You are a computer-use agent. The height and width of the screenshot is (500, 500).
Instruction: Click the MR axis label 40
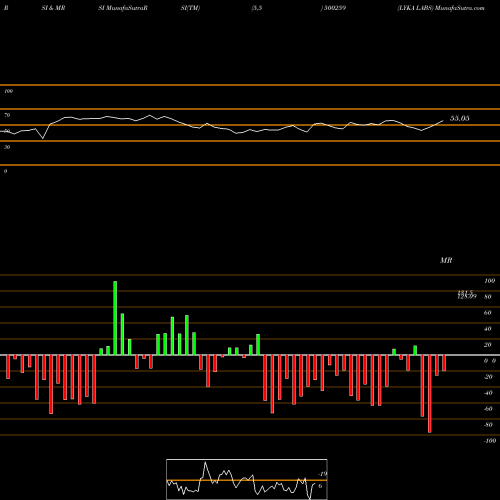pyautogui.click(x=488, y=329)
